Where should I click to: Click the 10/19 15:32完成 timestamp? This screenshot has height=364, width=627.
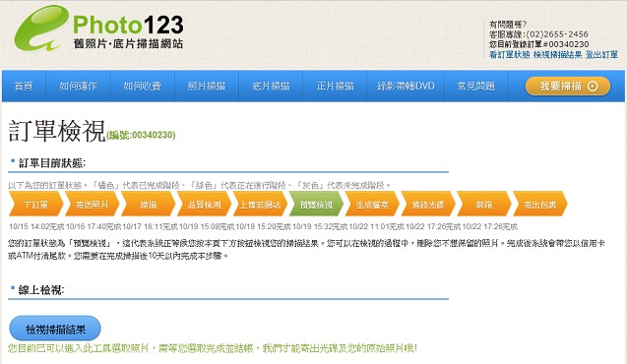click(320, 226)
